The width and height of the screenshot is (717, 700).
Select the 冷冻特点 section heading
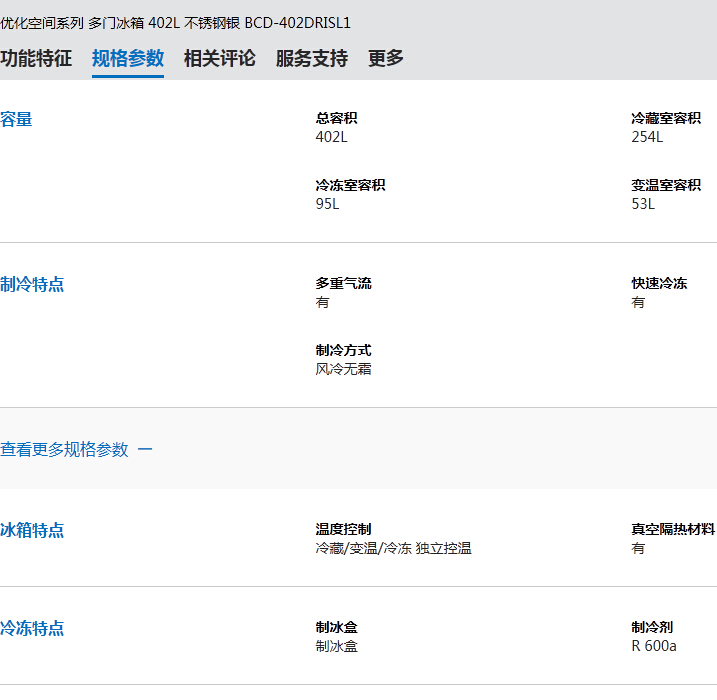(32, 628)
